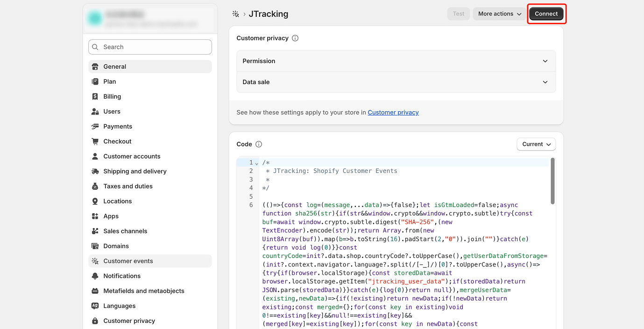Open Billing via its dollar icon

point(95,97)
